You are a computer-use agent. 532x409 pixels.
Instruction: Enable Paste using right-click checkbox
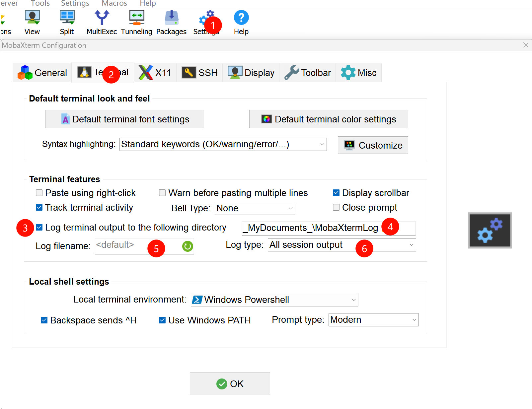tap(39, 193)
